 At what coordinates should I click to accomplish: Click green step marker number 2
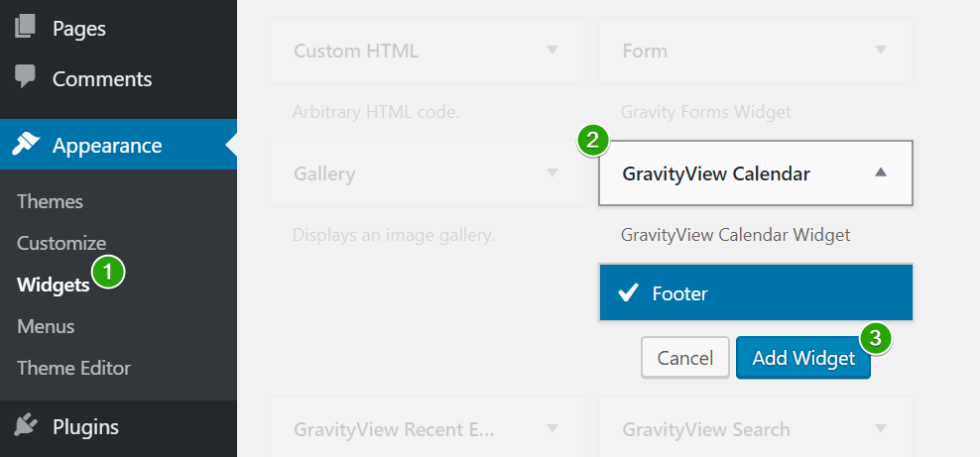[x=592, y=141]
